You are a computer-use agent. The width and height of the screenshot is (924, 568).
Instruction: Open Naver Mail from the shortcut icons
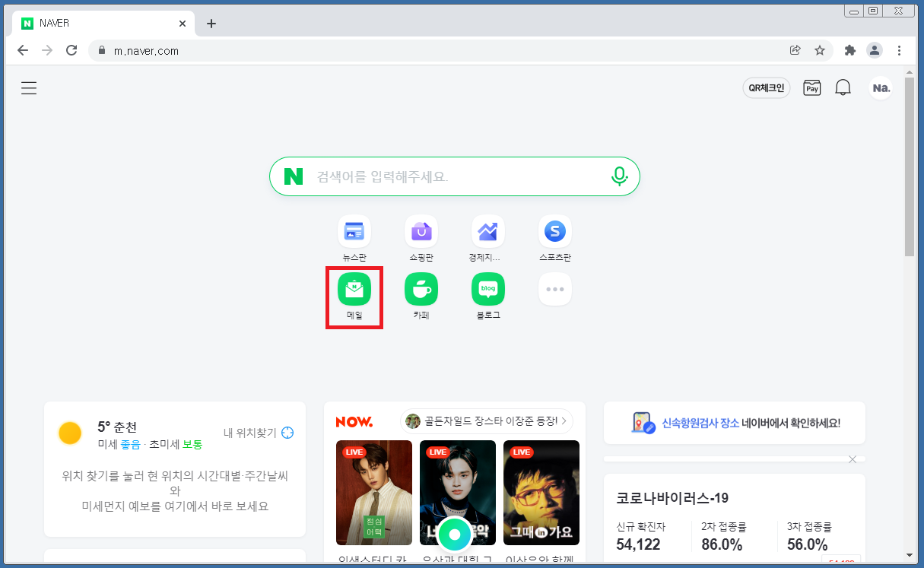(354, 289)
